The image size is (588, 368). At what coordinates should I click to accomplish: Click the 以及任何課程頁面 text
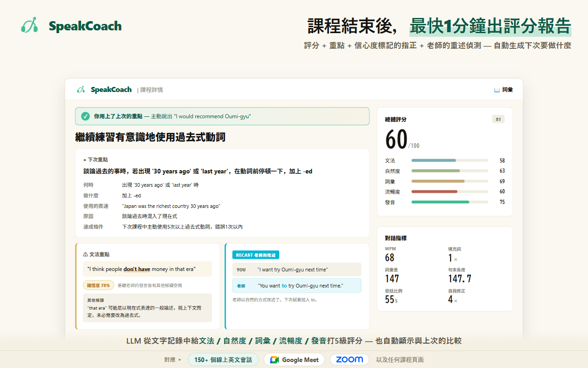click(x=400, y=360)
